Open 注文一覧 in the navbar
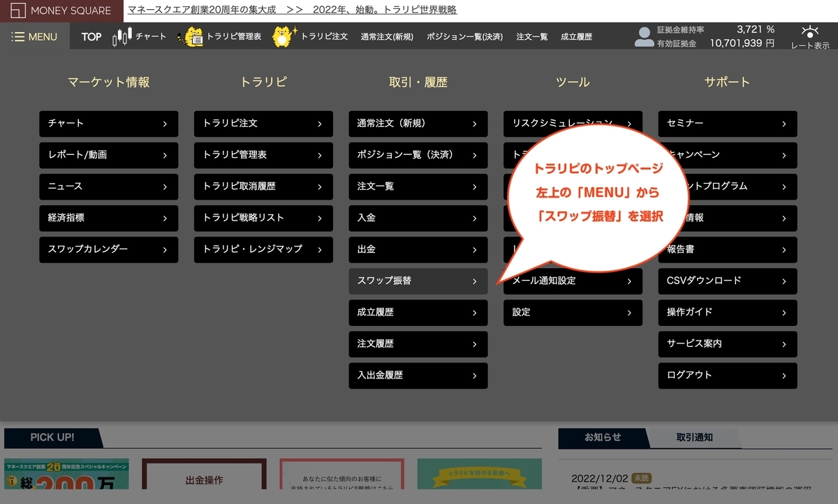The height and width of the screenshot is (504, 838). click(x=532, y=37)
